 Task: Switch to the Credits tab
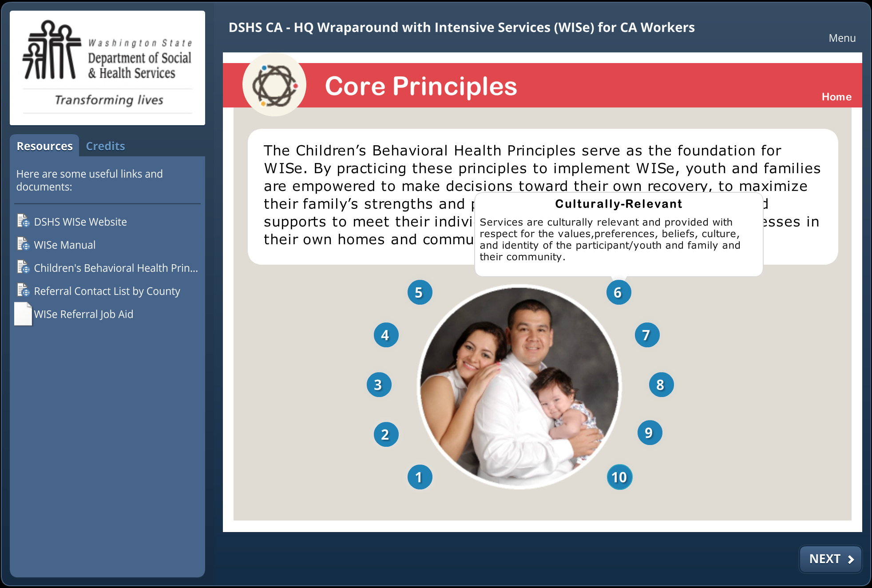[x=105, y=146]
